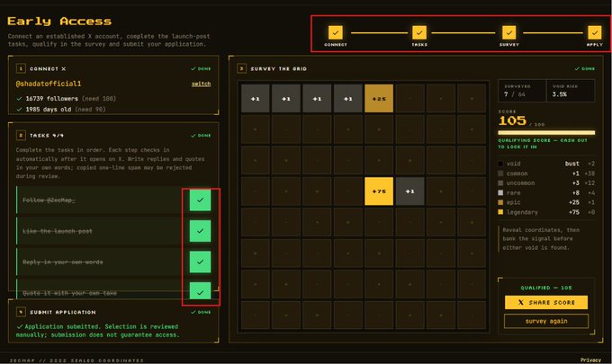Select the epic +25 grid tile
Viewport: 612px width, 364px height.
(379, 99)
